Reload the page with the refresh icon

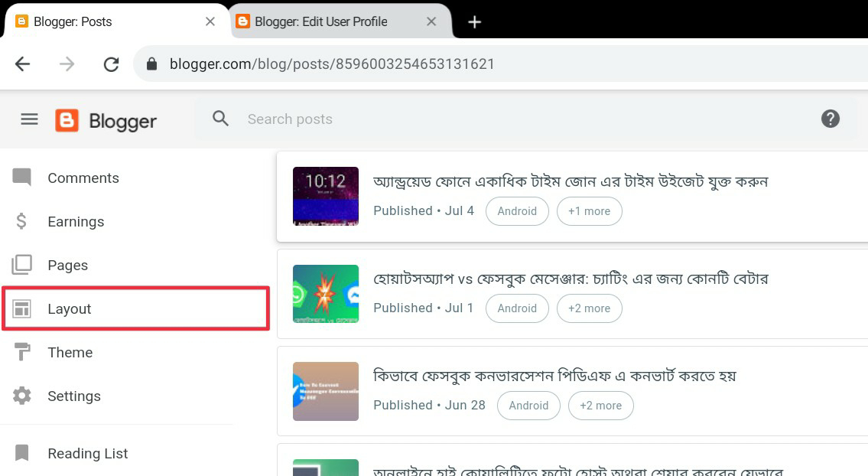(x=111, y=64)
